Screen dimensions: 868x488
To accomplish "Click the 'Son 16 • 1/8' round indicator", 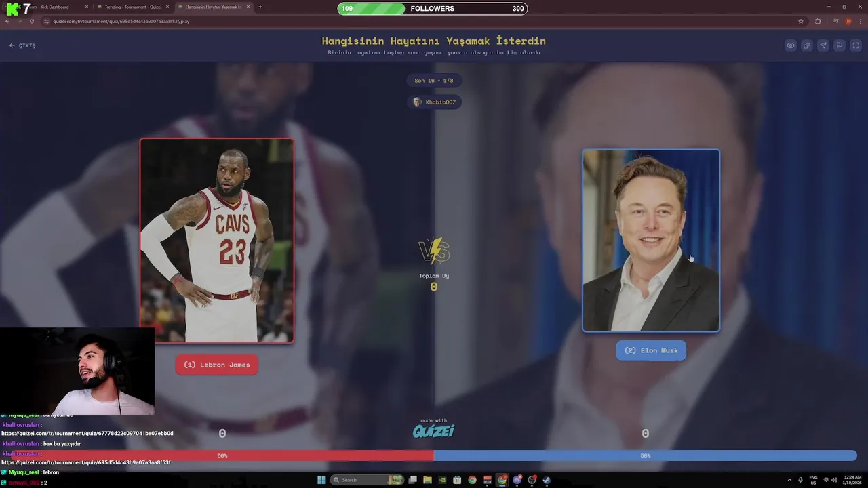I will pyautogui.click(x=434, y=81).
